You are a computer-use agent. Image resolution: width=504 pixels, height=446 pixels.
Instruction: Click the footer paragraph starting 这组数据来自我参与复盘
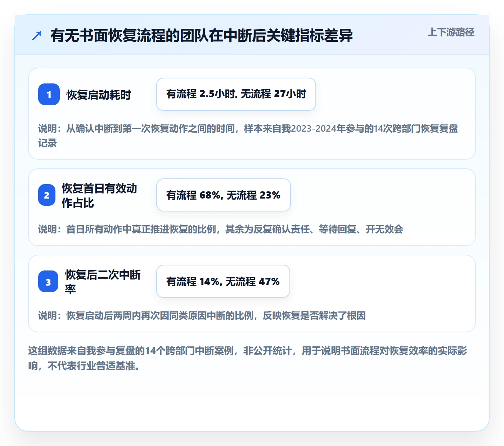[x=248, y=358]
